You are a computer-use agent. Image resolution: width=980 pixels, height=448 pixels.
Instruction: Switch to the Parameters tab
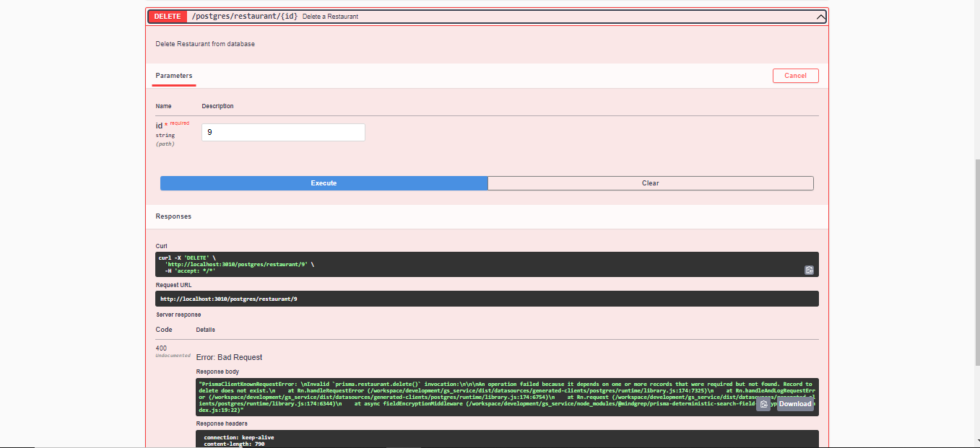[x=173, y=75]
